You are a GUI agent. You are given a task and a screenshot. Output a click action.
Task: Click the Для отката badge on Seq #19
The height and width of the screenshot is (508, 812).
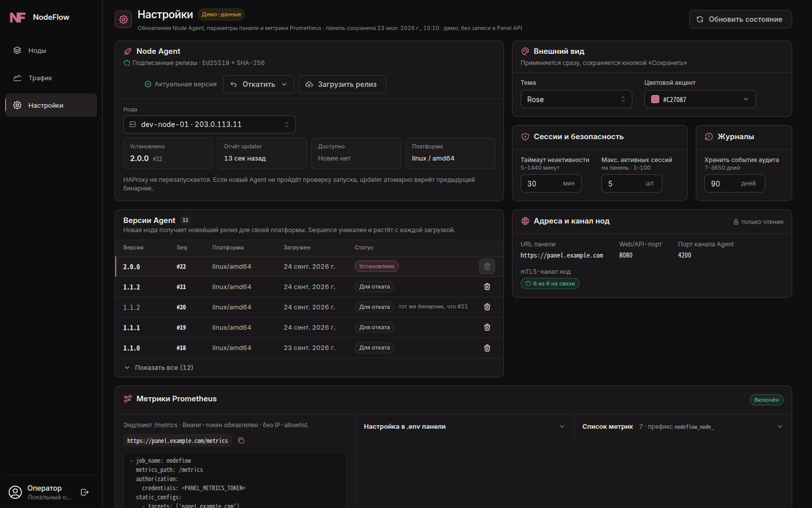(x=375, y=327)
